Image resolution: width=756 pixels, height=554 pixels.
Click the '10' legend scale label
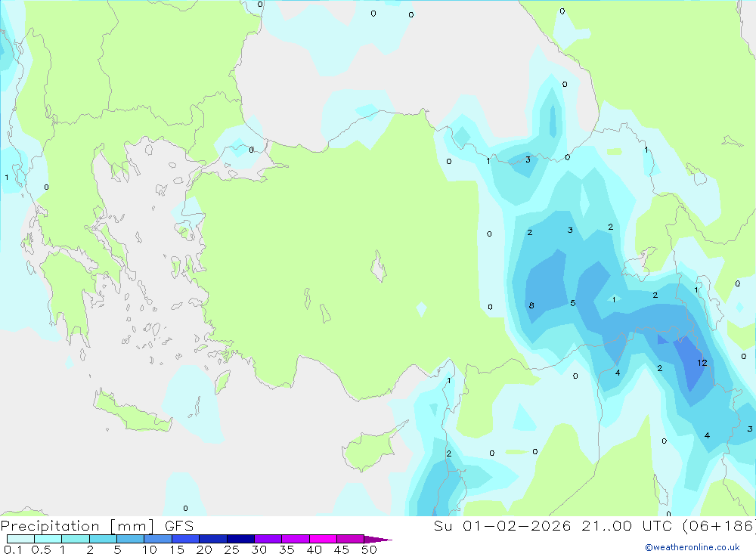150,549
